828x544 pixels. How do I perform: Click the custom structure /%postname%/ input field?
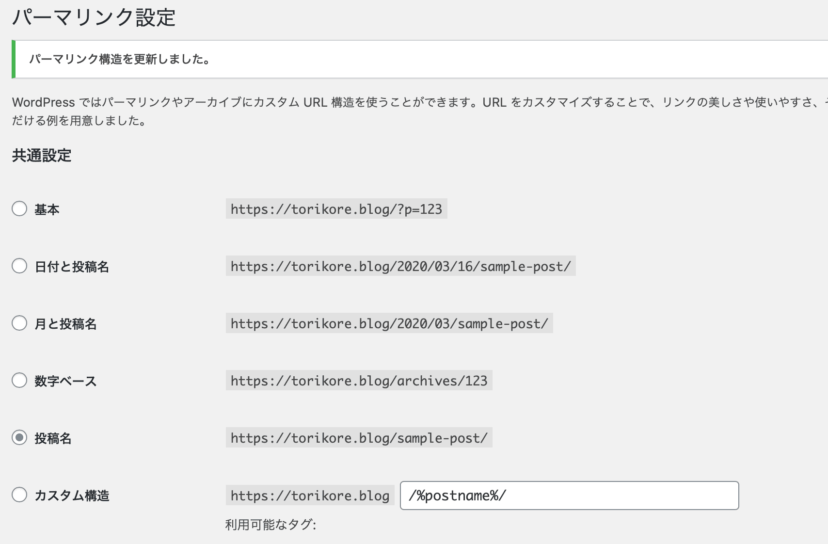[568, 496]
